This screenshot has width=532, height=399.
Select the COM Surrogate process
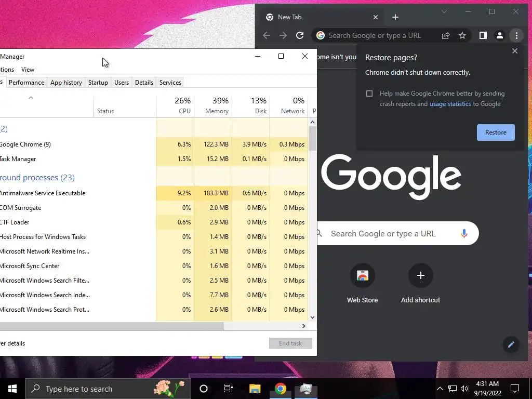[x=154, y=208]
